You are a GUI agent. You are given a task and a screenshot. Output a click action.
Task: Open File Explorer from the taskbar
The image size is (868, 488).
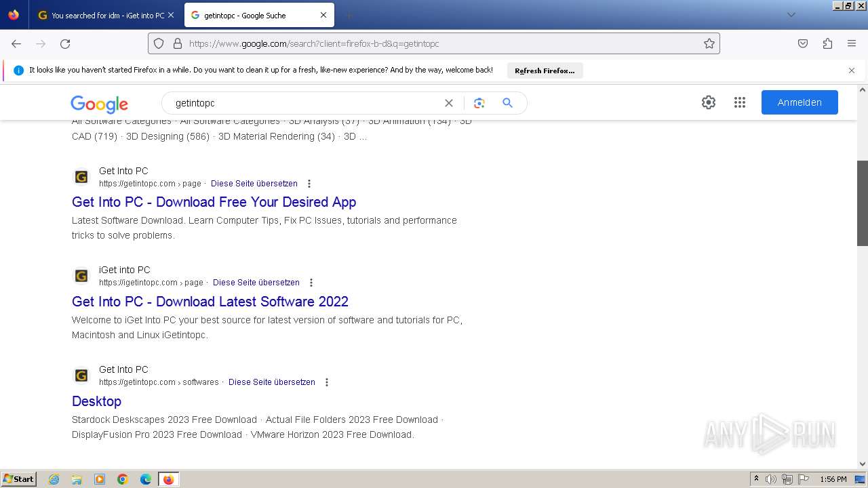click(77, 479)
